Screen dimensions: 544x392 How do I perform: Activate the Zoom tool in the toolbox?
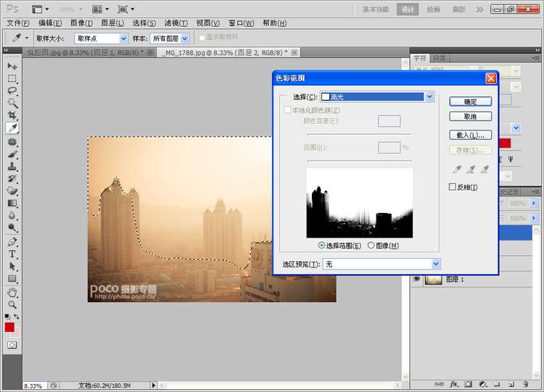[12, 305]
